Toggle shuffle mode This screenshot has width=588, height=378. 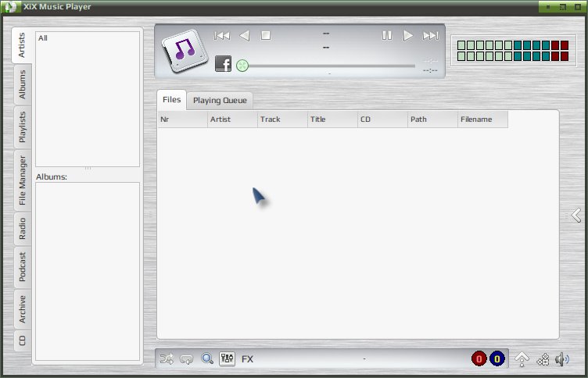pyautogui.click(x=167, y=359)
